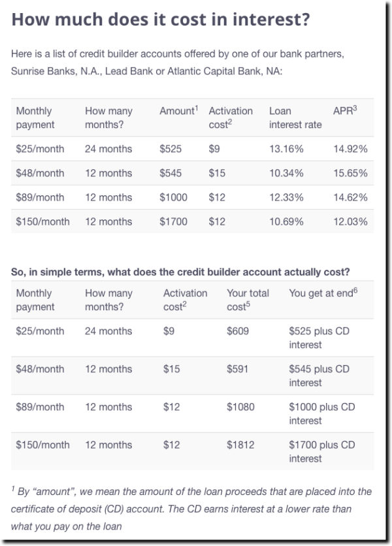Click the "Loan interest rate" column header
This screenshot has width=392, height=546.
point(295,118)
